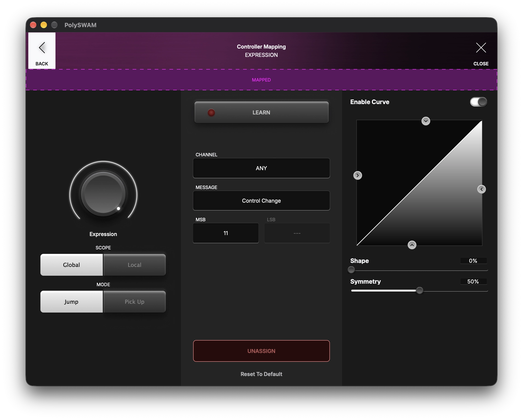
Task: Click the curve graph display
Action: (419, 183)
